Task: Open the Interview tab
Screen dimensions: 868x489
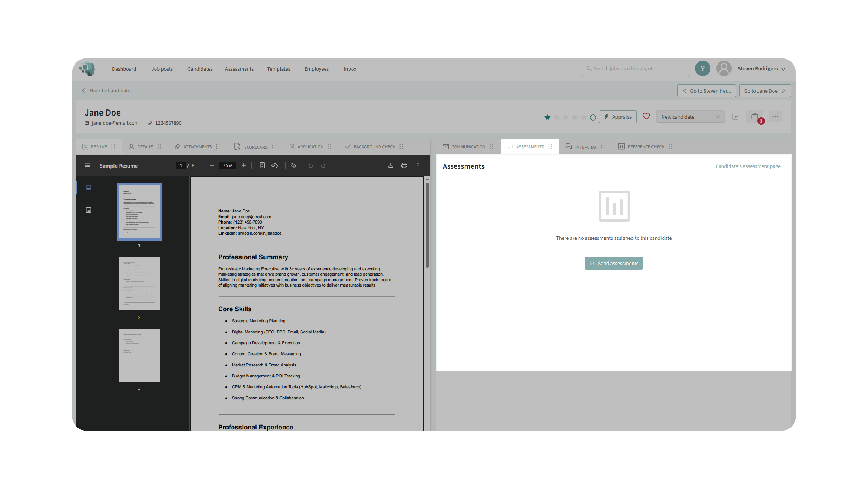Action: pos(585,147)
